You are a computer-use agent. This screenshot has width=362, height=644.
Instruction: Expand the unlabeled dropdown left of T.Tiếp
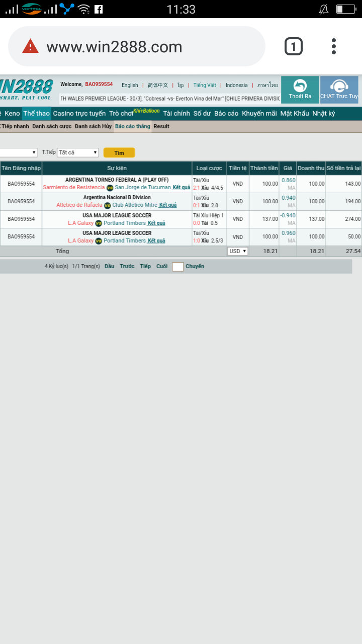pyautogui.click(x=19, y=152)
